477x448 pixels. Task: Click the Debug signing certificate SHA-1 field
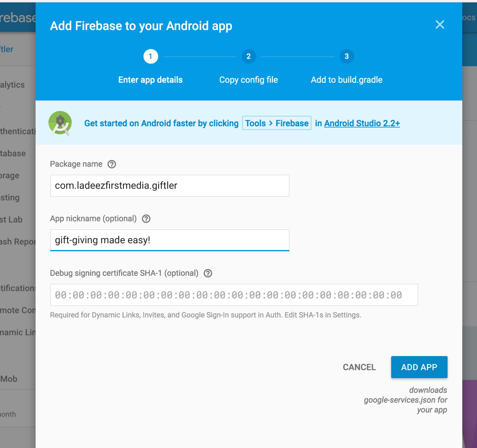click(234, 295)
